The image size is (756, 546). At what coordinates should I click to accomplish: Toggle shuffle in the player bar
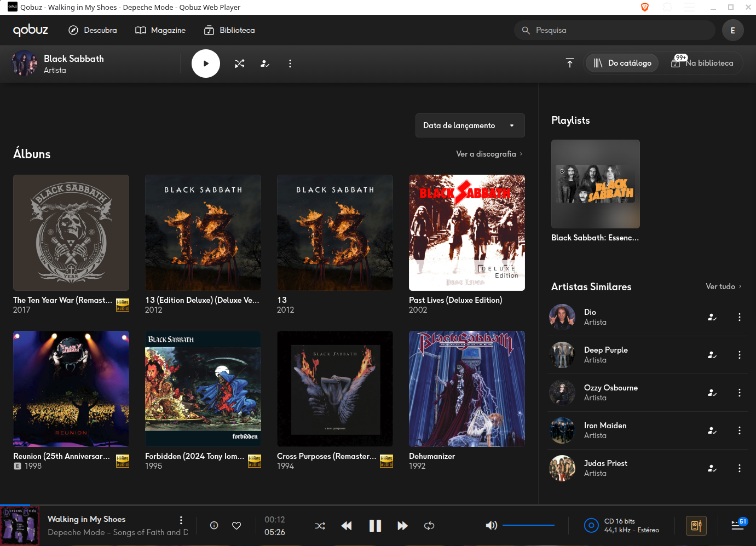(320, 526)
